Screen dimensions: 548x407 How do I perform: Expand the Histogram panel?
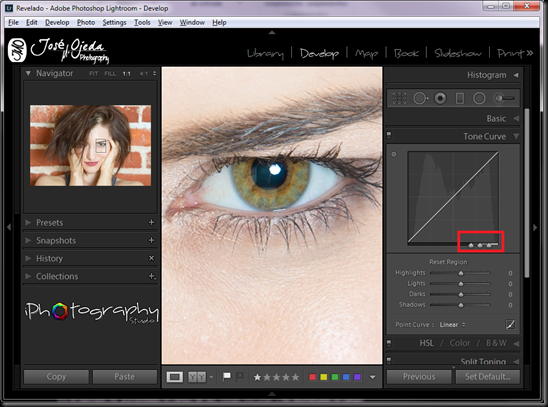[516, 75]
